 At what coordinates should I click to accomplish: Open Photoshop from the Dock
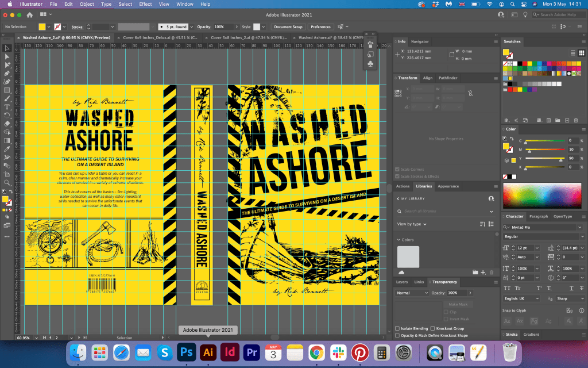pyautogui.click(x=185, y=351)
